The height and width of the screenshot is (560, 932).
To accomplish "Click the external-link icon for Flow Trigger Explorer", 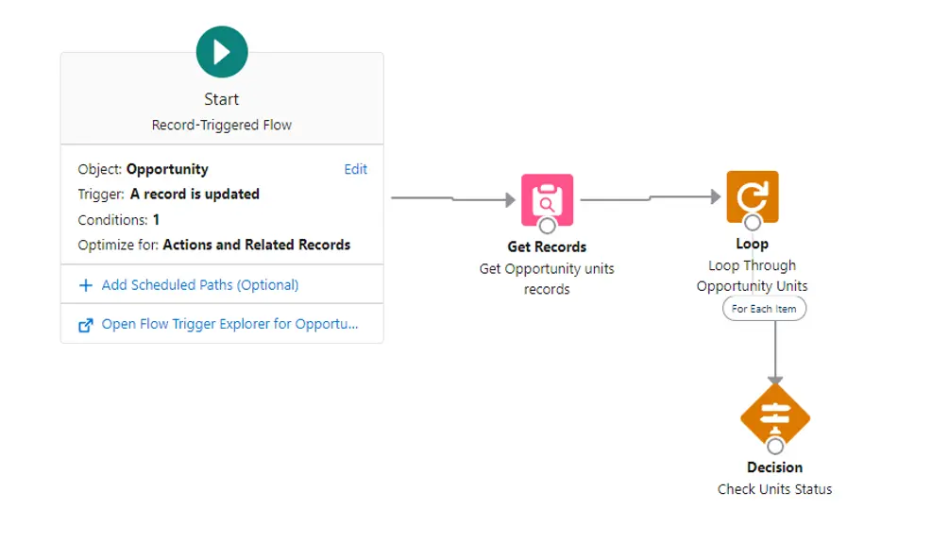I will coord(86,325).
